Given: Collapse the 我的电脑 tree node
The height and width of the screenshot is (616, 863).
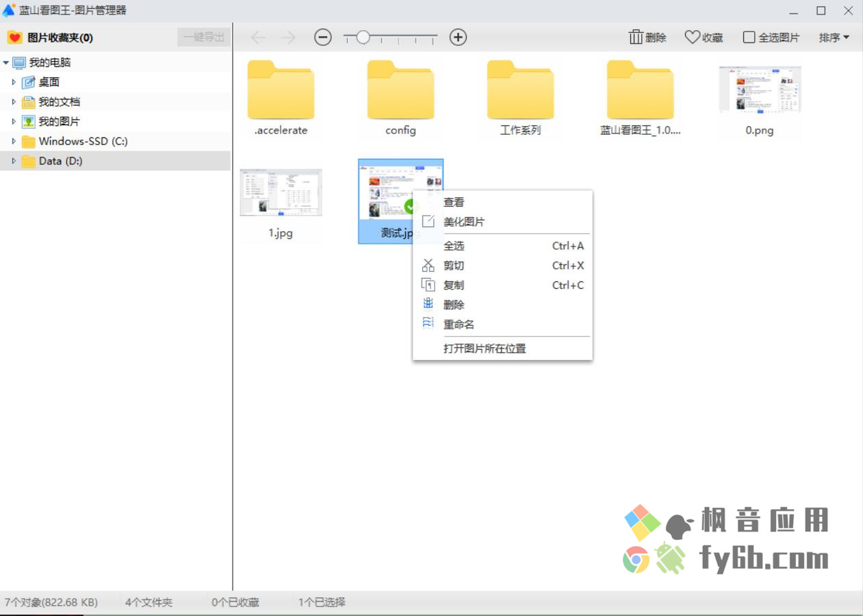Looking at the screenshot, I should tap(6, 62).
